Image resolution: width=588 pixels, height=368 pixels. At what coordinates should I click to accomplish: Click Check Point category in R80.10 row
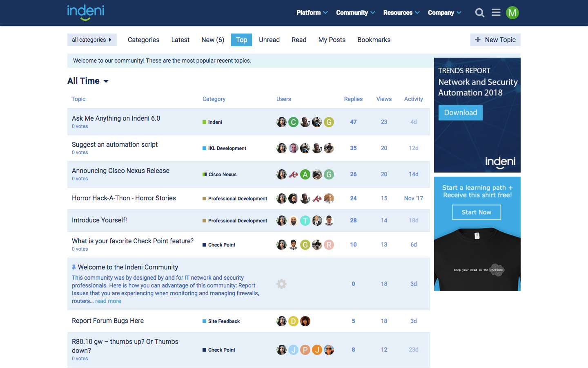[219, 350]
